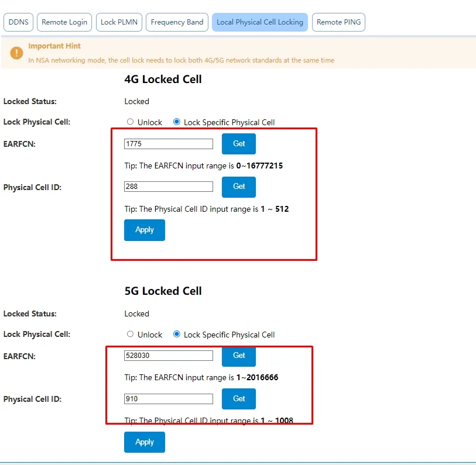Viewport: 476px width, 465px height.
Task: Click the Important Hint warning icon
Action: coord(16,53)
